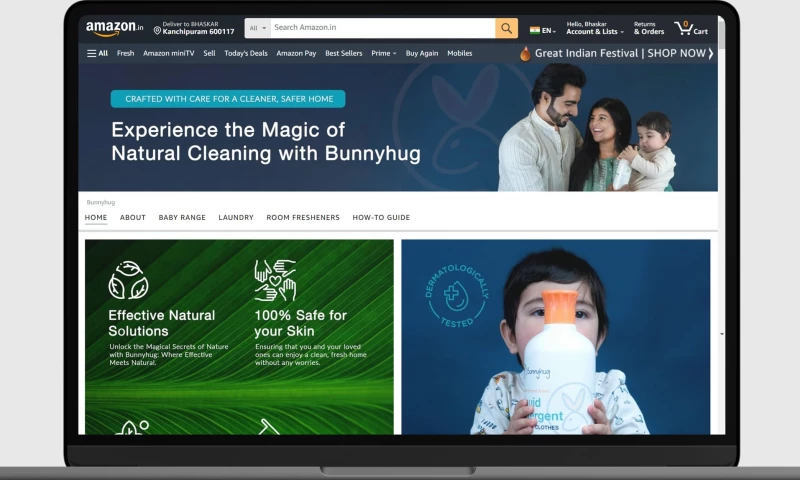Open the All search category dropdown

pos(258,28)
